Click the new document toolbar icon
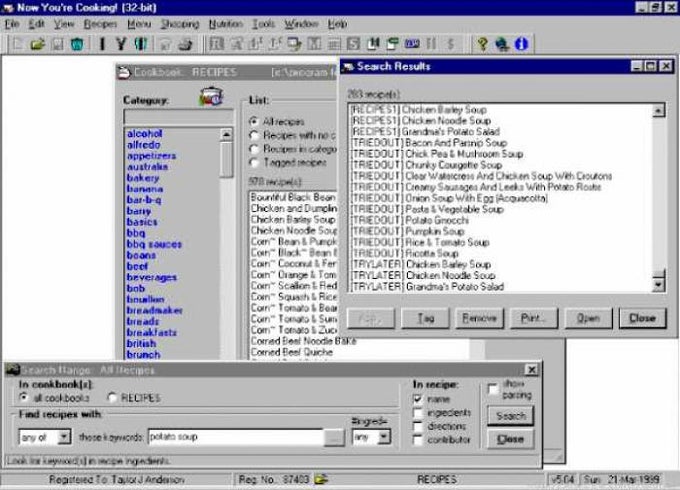The image size is (680, 490). [18, 44]
